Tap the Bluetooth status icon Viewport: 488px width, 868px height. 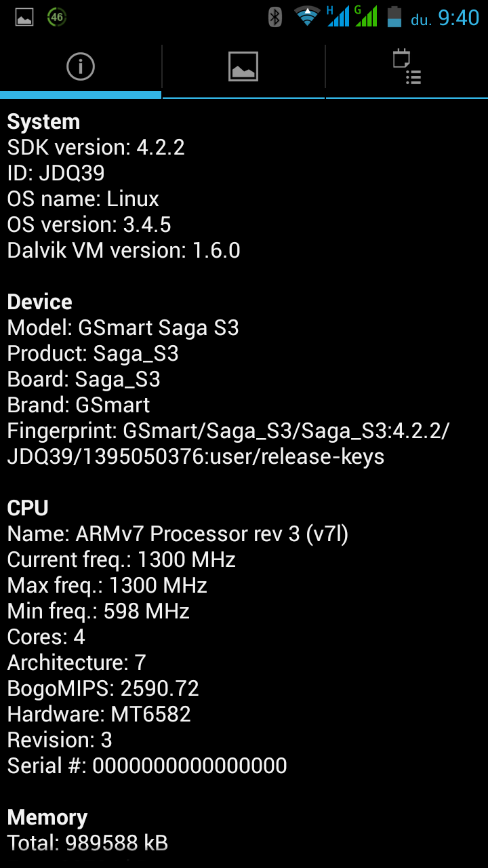(274, 17)
